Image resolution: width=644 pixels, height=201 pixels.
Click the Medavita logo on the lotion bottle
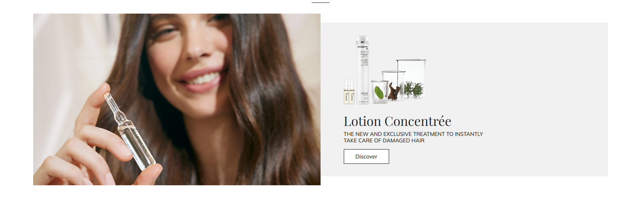point(363,47)
